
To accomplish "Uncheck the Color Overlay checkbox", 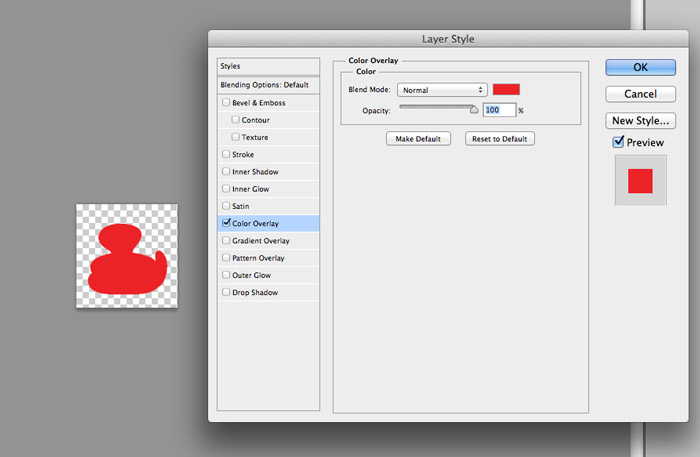I will pyautogui.click(x=226, y=223).
